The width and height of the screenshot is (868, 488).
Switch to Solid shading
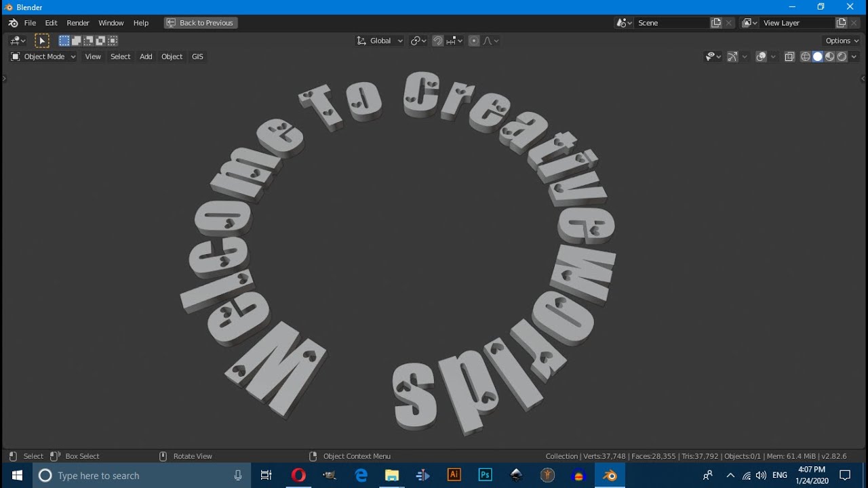[818, 57]
